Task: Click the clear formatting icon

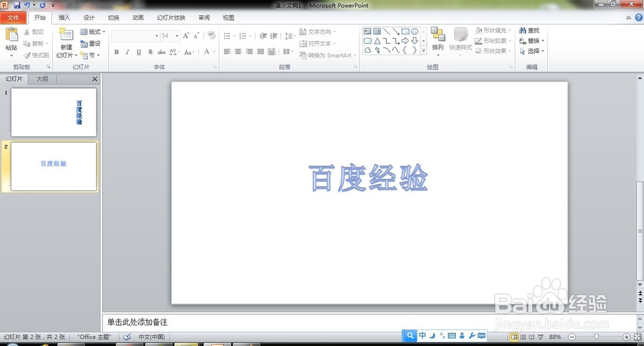Action: (x=211, y=36)
